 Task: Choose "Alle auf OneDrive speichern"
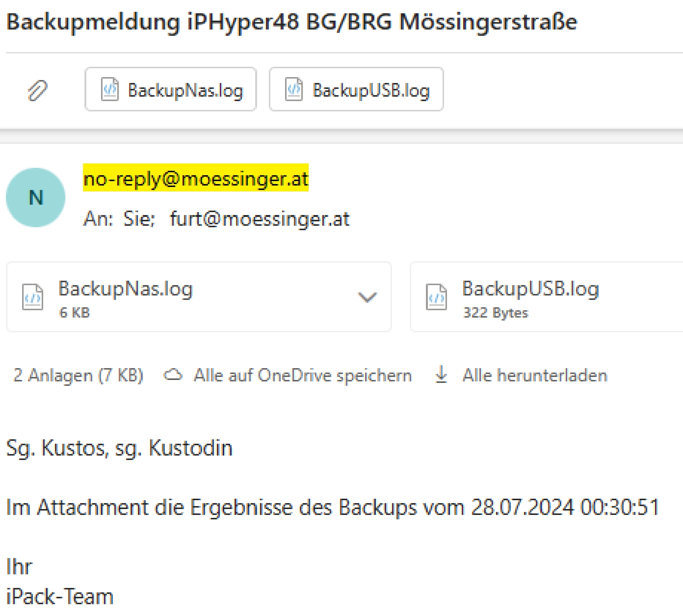pos(302,376)
